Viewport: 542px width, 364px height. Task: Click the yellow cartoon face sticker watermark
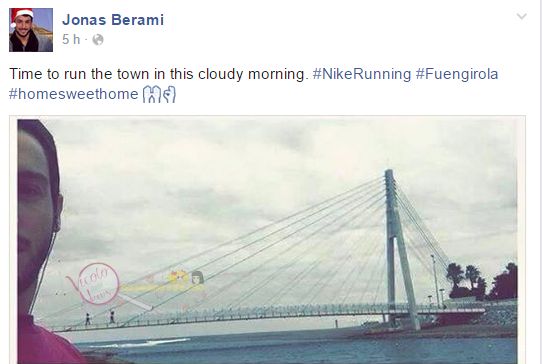tap(178, 277)
